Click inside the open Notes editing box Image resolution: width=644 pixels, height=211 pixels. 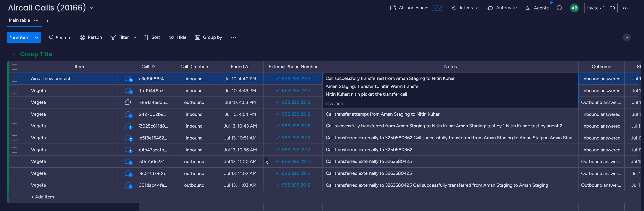tap(450, 91)
